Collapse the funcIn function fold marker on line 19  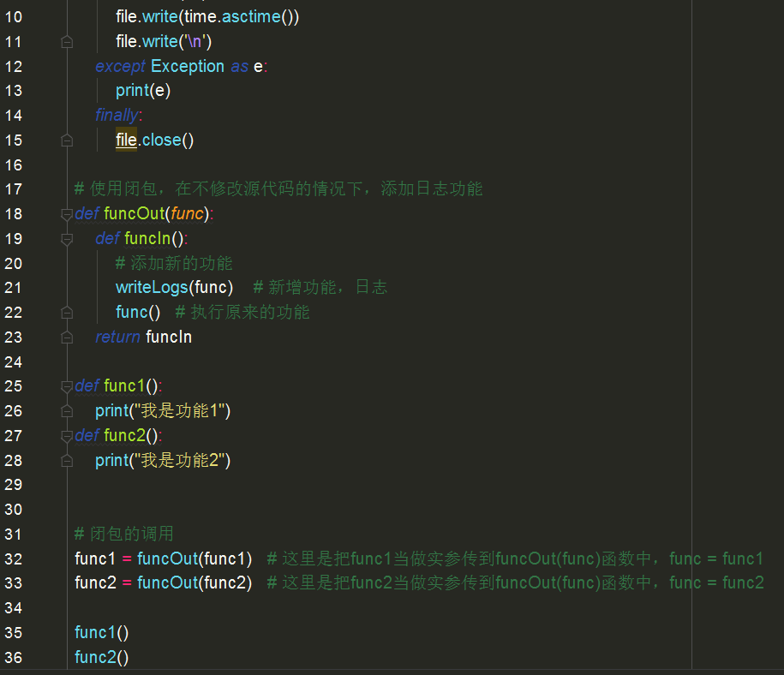tap(67, 239)
